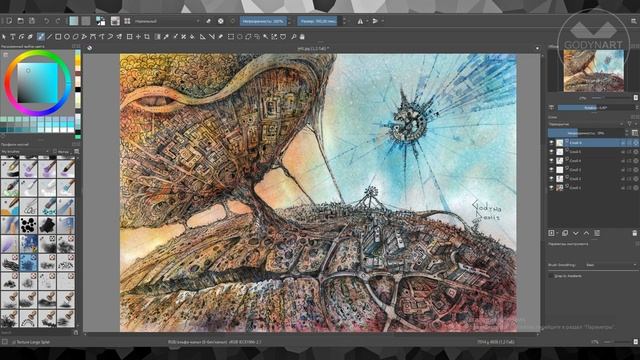Toggle Preserve Alpha in the toolbar
Image resolution: width=640 pixels, height=360 pixels.
tap(220, 21)
